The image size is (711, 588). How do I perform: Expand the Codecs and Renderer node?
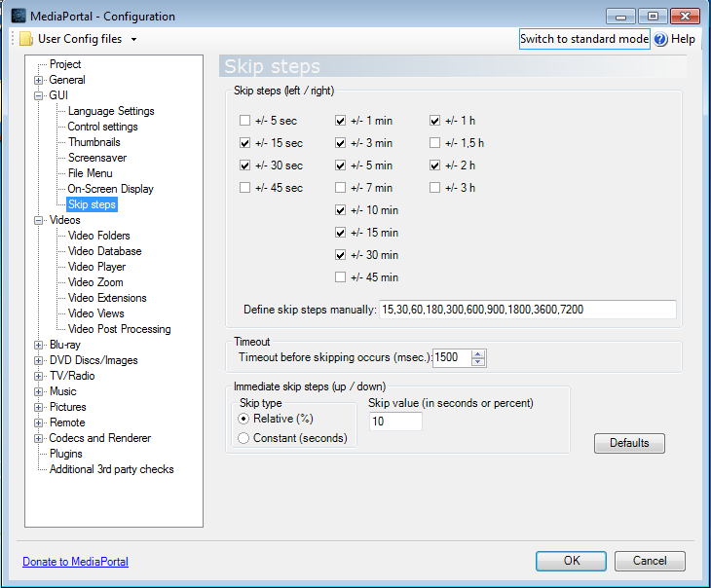tap(39, 438)
